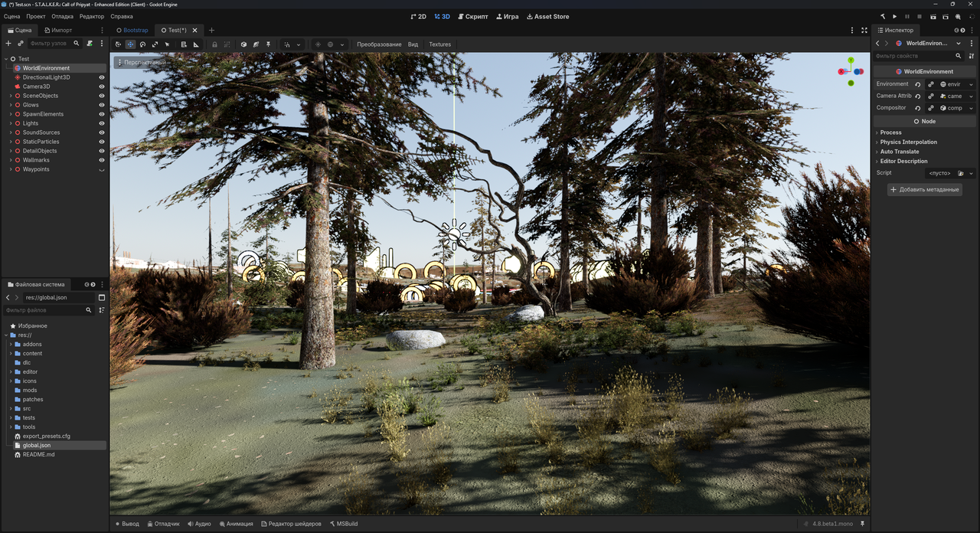The image size is (980, 533).
Task: Open the Отладка menu
Action: pos(63,16)
